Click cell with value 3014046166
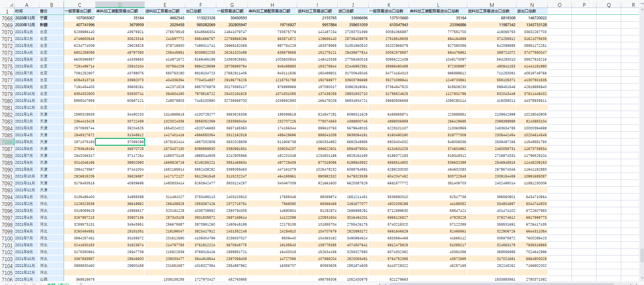644x285 pixels. pos(79,162)
